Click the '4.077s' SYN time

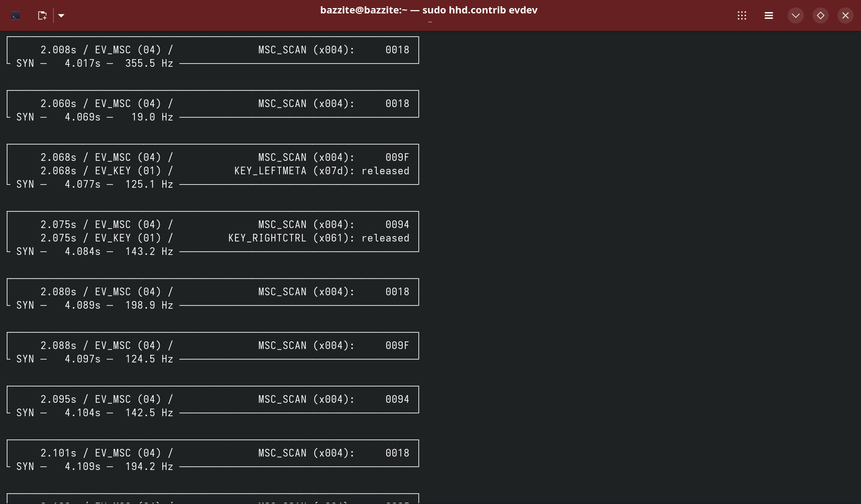83,185
